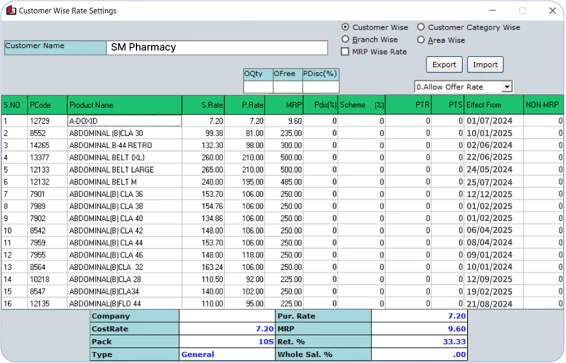566x363 pixels.
Task: Click the Effect From date 12/12/2025
Action: pyautogui.click(x=494, y=194)
